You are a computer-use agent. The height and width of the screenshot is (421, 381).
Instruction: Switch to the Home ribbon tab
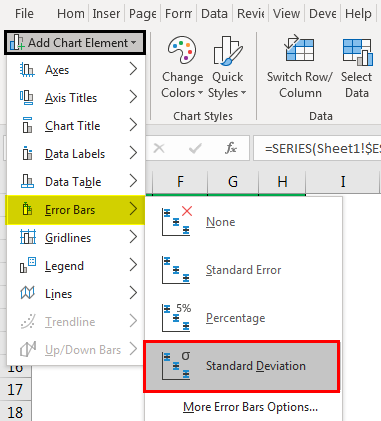click(x=70, y=14)
